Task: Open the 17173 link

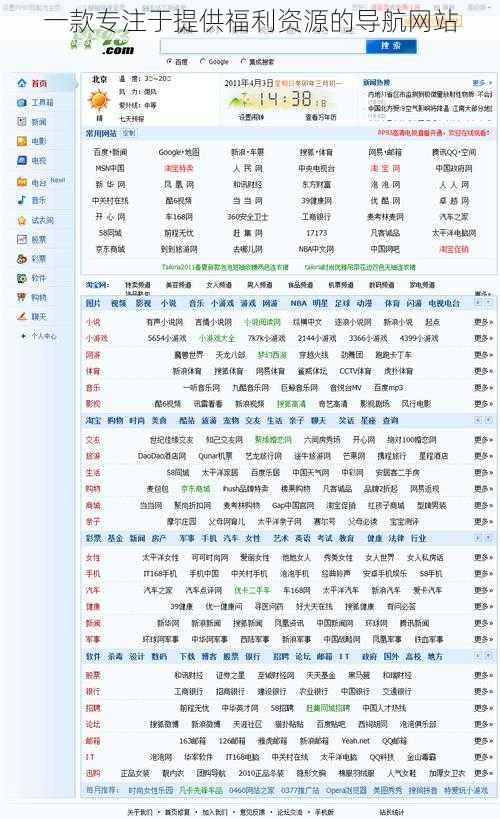Action: tap(317, 233)
